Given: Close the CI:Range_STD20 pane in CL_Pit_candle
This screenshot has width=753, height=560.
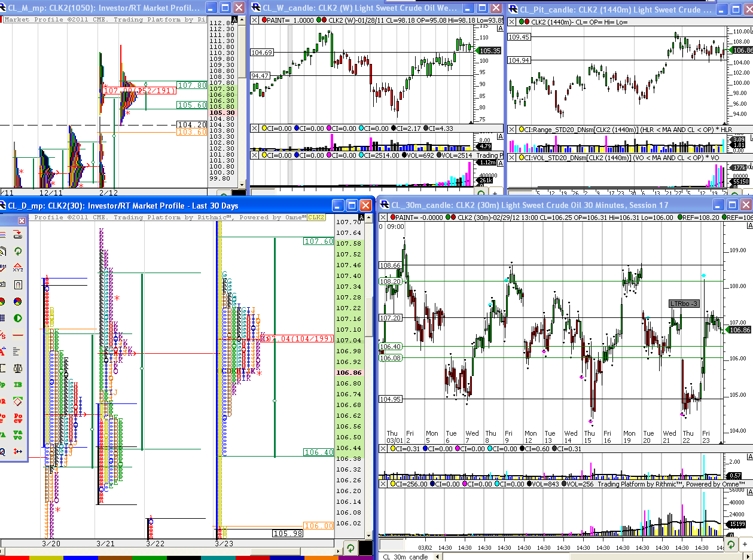Looking at the screenshot, I should 511,129.
